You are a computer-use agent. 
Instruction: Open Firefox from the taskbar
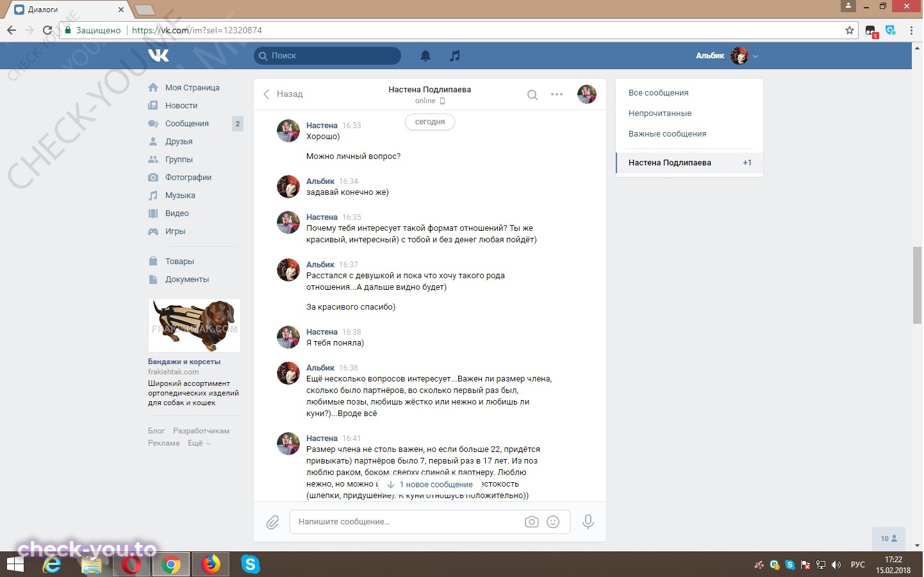pyautogui.click(x=210, y=564)
